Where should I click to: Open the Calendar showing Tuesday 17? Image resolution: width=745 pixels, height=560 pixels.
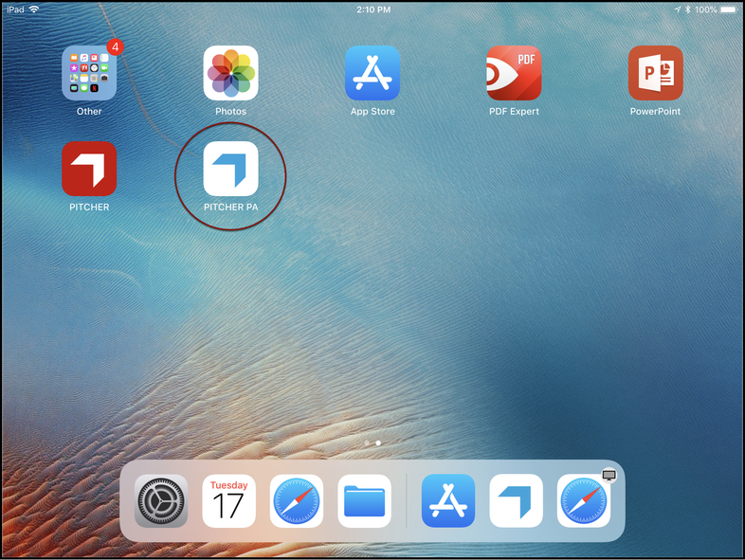click(x=228, y=501)
